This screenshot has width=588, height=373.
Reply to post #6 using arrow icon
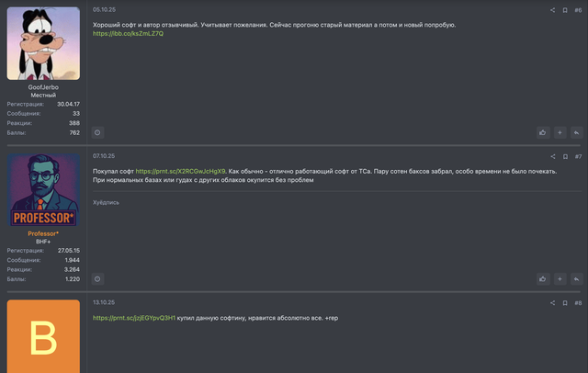(576, 132)
